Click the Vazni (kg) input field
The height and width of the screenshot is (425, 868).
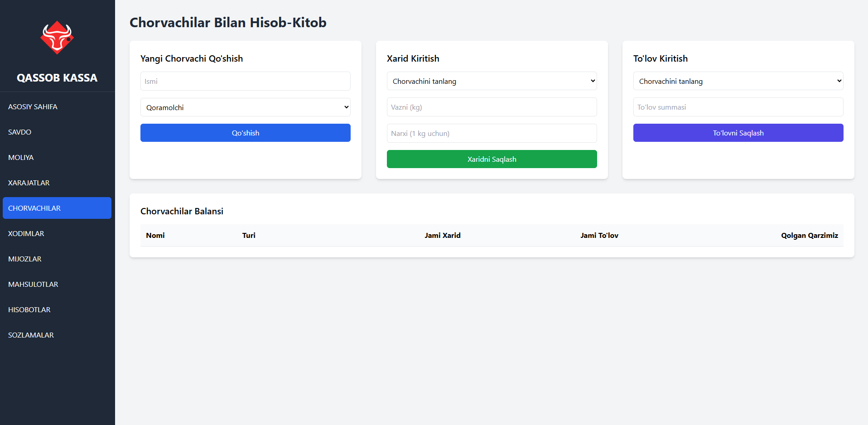pyautogui.click(x=492, y=107)
